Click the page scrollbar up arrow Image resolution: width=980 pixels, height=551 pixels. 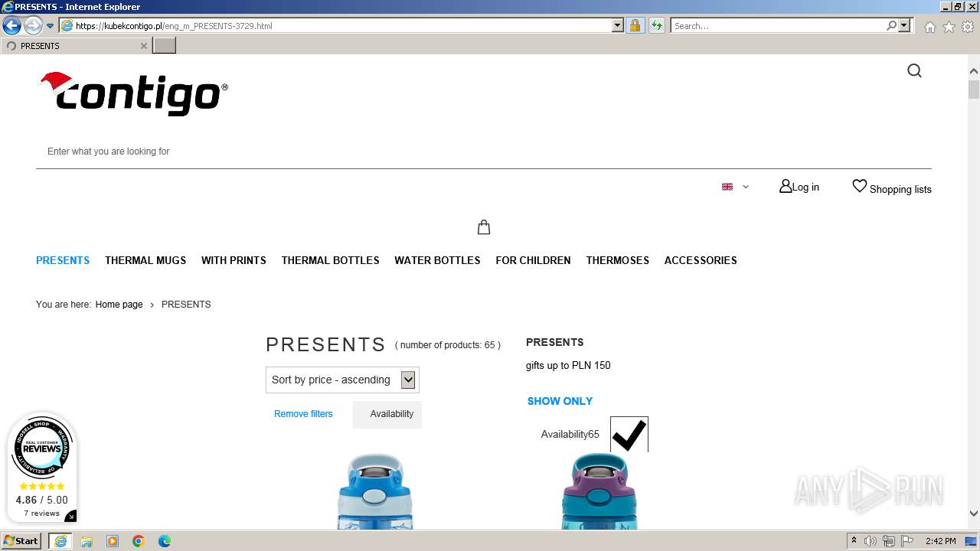click(973, 71)
